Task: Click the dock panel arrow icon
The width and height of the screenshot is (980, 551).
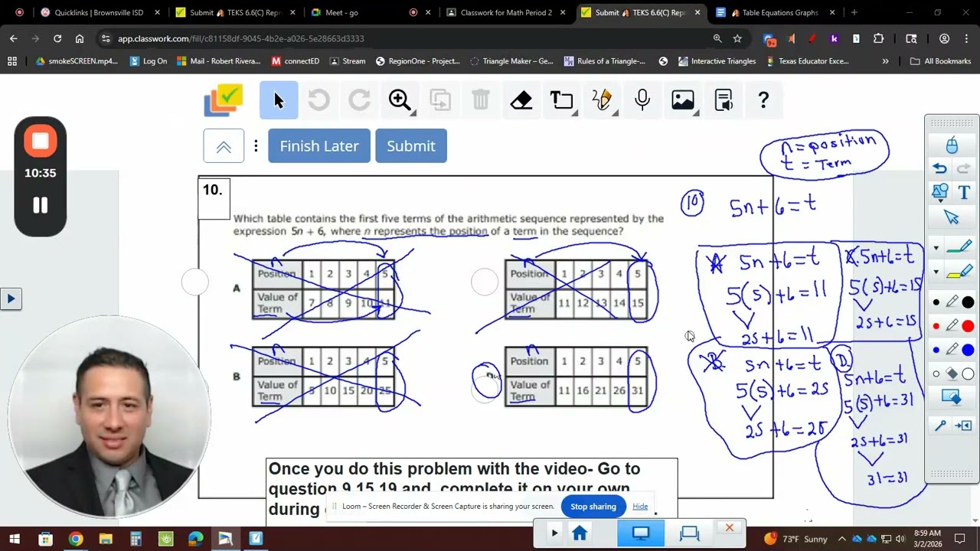Action: click(964, 425)
